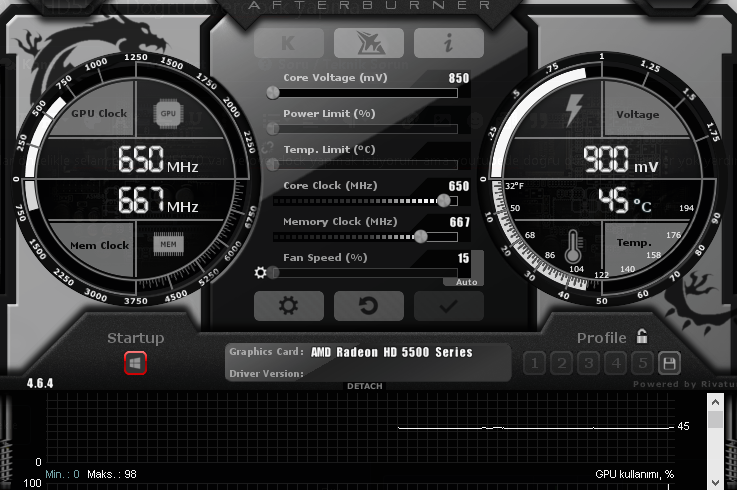
Task: Click the MEM chip icon in gauge
Action: 168,244
